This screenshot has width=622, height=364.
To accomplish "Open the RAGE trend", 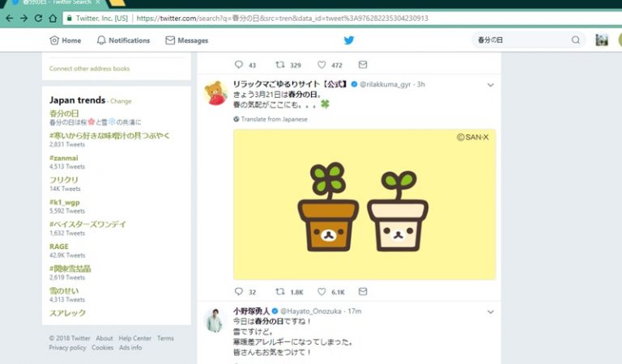I will coord(58,247).
